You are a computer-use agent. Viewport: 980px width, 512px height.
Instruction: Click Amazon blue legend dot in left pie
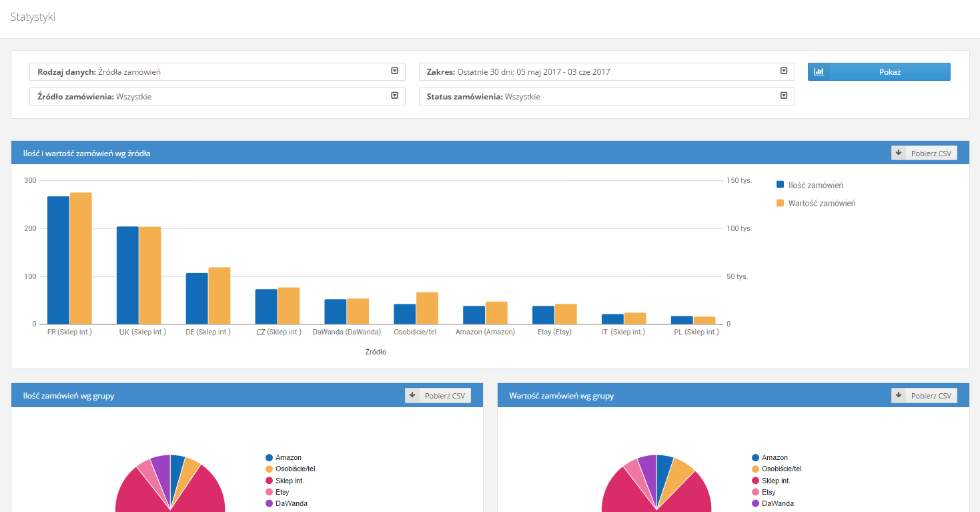coord(270,458)
